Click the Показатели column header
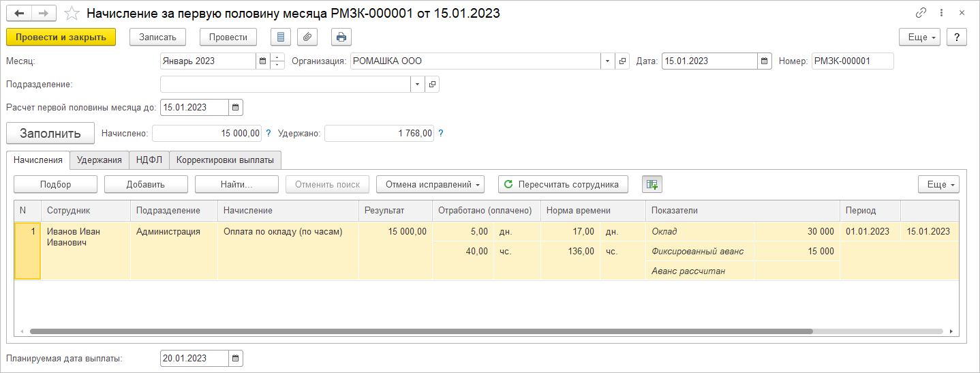This screenshot has height=373, width=980. [742, 211]
